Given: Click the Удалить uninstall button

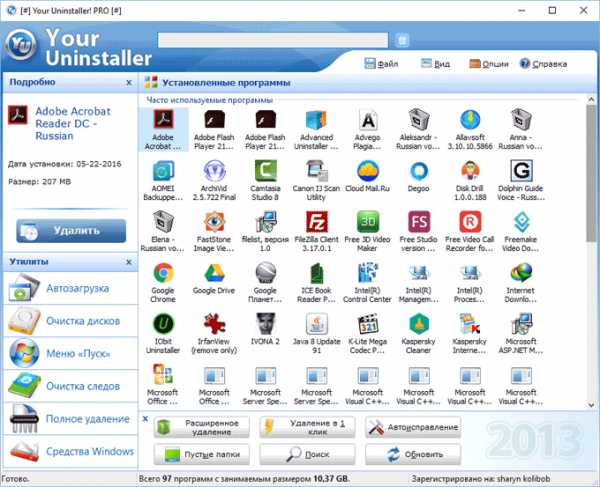Looking at the screenshot, I should (71, 231).
